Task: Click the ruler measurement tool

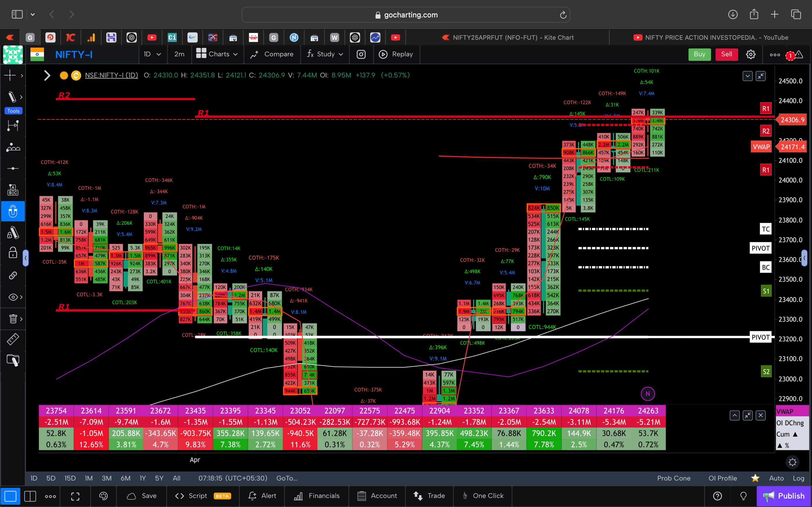Action: tap(13, 339)
